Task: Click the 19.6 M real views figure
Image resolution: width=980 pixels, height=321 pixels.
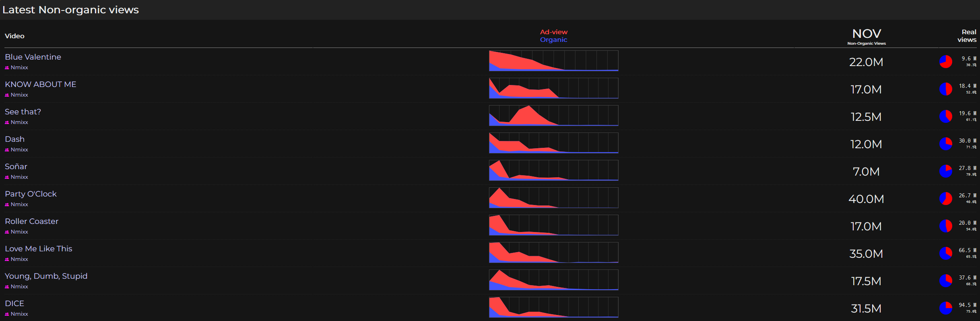Action: pos(968,114)
